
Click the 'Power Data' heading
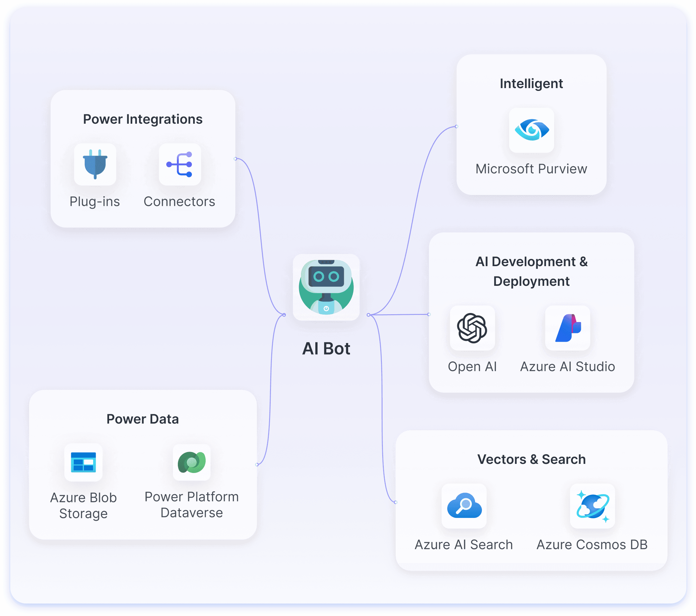click(143, 419)
